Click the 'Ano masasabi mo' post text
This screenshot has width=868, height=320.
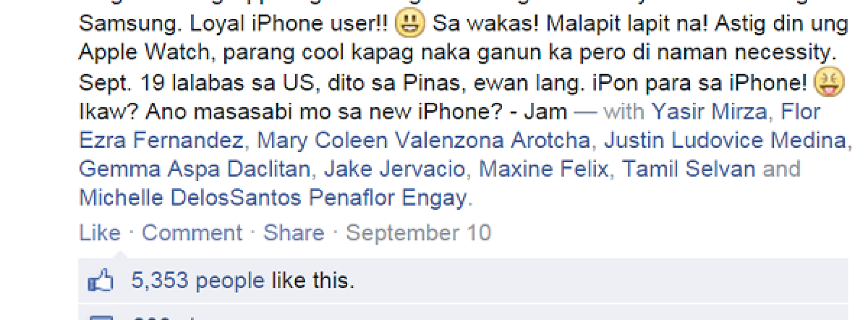[x=323, y=111]
